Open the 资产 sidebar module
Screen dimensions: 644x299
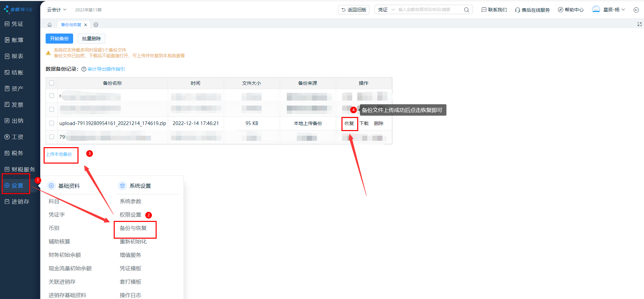pyautogui.click(x=14, y=89)
